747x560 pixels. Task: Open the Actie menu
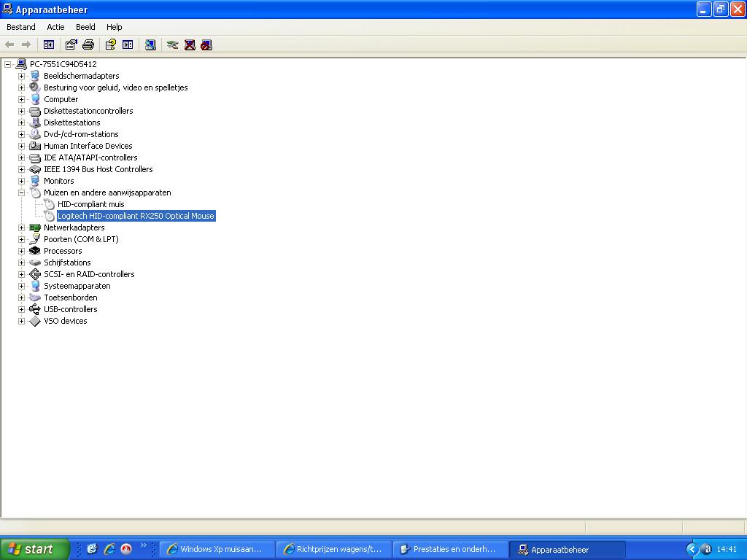point(55,27)
